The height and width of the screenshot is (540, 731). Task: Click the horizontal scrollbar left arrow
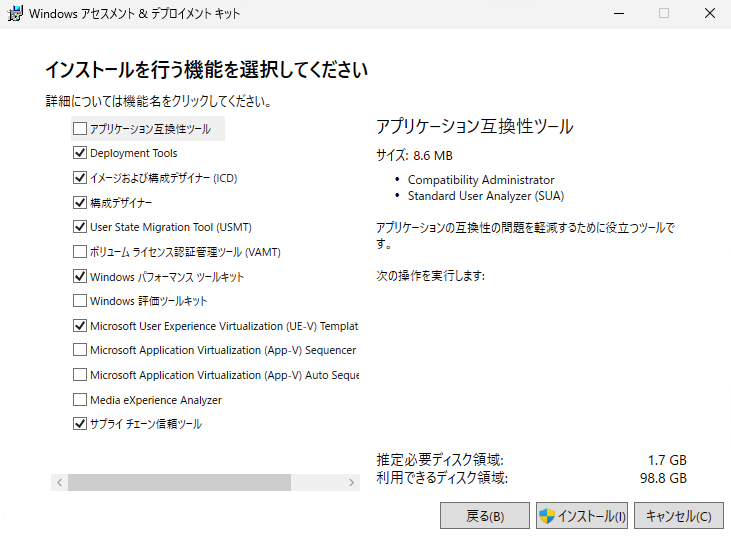[59, 483]
